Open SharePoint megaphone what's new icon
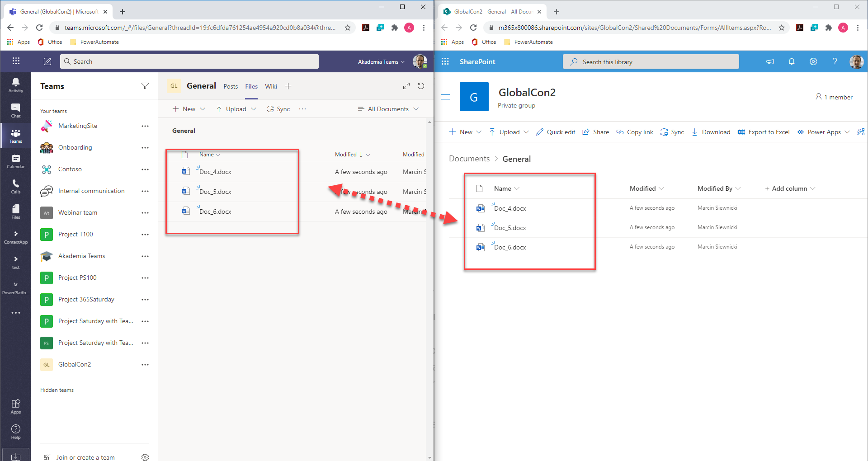Image resolution: width=868 pixels, height=461 pixels. [770, 61]
